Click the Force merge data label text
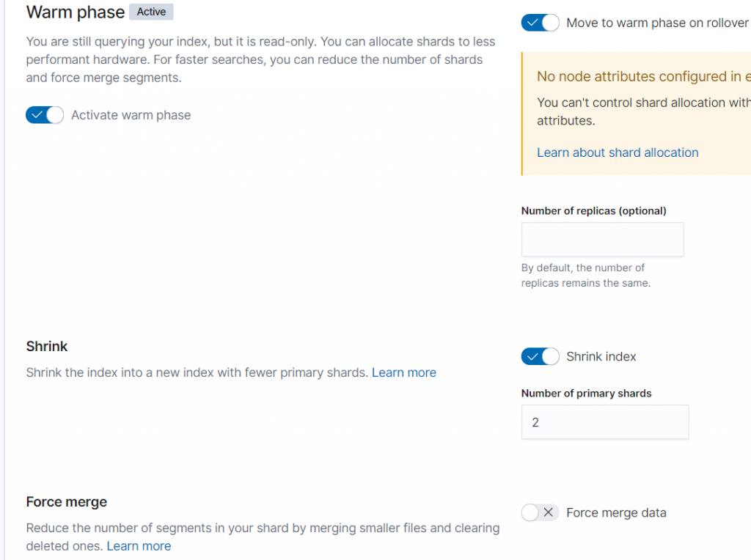751x560 pixels. pyautogui.click(x=616, y=513)
